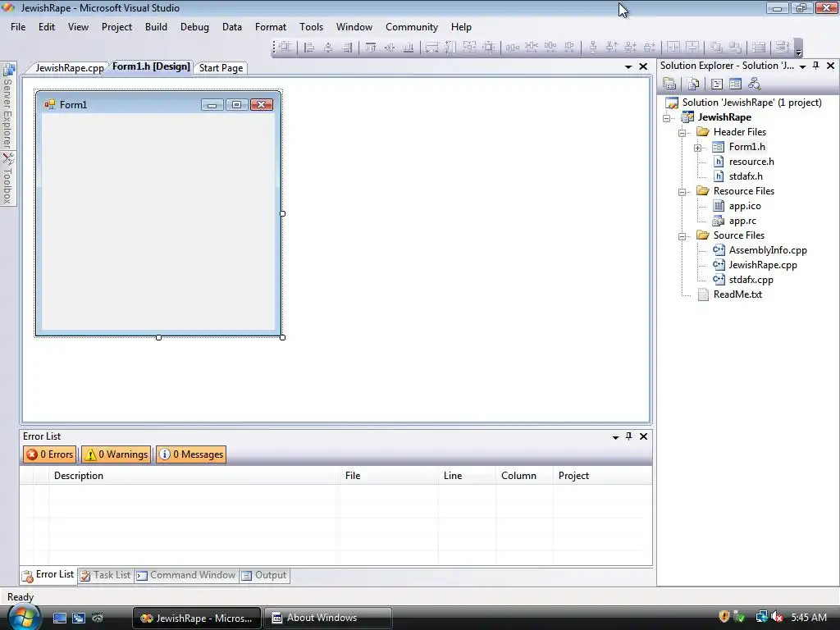This screenshot has height=630, width=840.
Task: Open Solution Explorer window position dropdown
Action: tap(802, 66)
